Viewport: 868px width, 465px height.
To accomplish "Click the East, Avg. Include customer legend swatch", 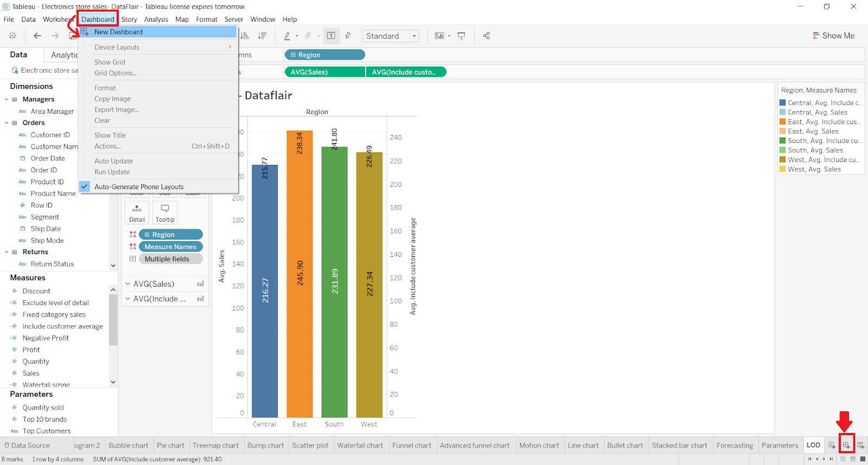I will pyautogui.click(x=783, y=122).
